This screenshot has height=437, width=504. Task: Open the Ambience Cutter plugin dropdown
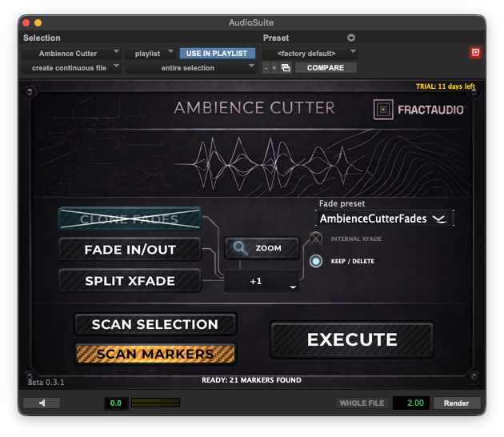pyautogui.click(x=71, y=53)
